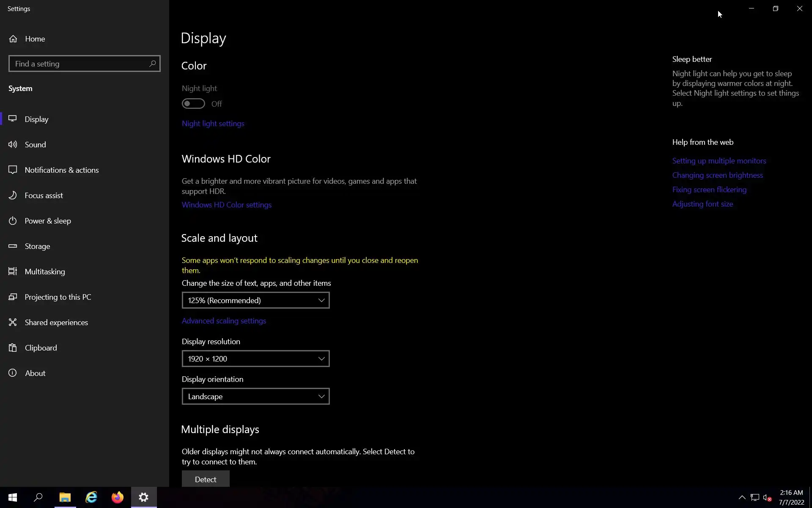Open the scaling percentage dropdown
The image size is (812, 508).
[x=255, y=300]
